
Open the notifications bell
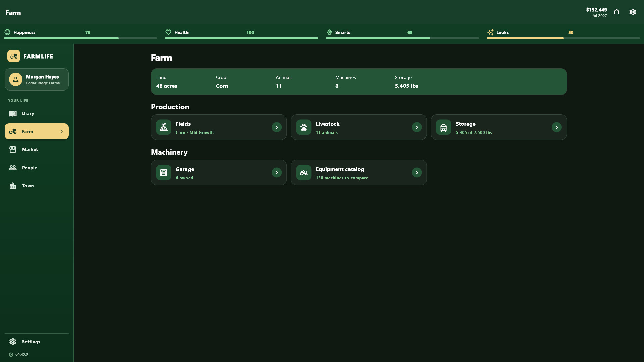click(x=616, y=12)
